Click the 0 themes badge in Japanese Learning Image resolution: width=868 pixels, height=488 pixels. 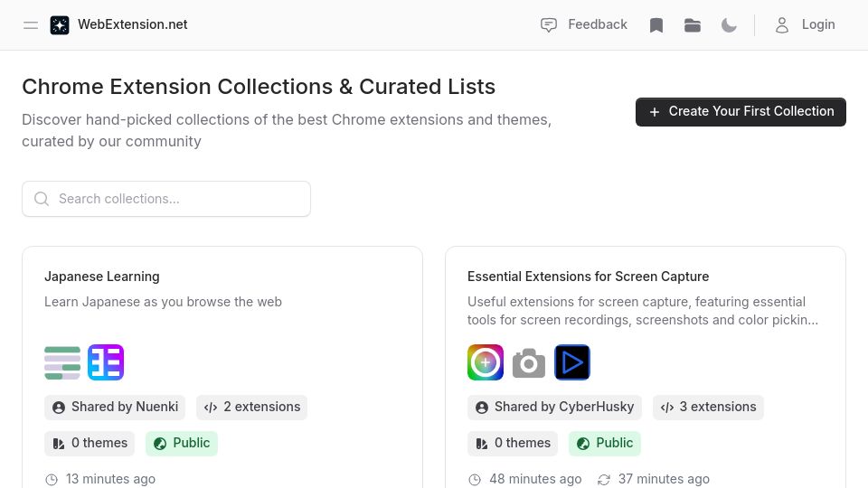click(x=90, y=443)
